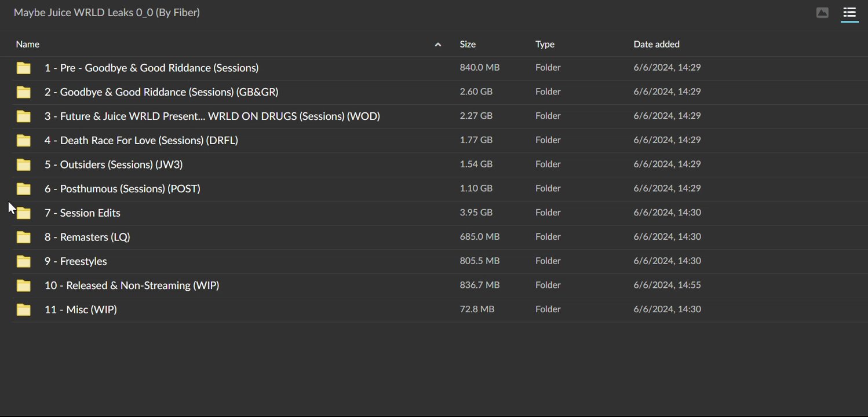This screenshot has width=868, height=417.
Task: Click date added for Misc (WIP) row
Action: [667, 309]
